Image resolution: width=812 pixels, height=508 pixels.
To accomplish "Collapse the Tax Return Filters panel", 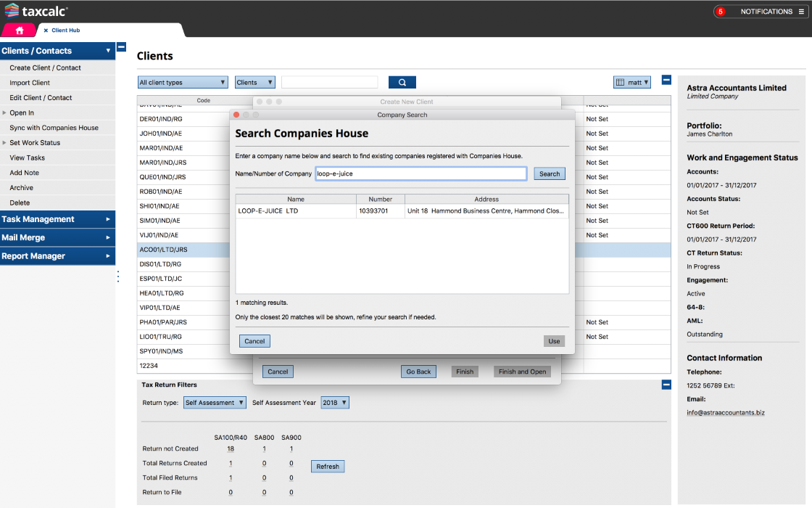I will [666, 385].
